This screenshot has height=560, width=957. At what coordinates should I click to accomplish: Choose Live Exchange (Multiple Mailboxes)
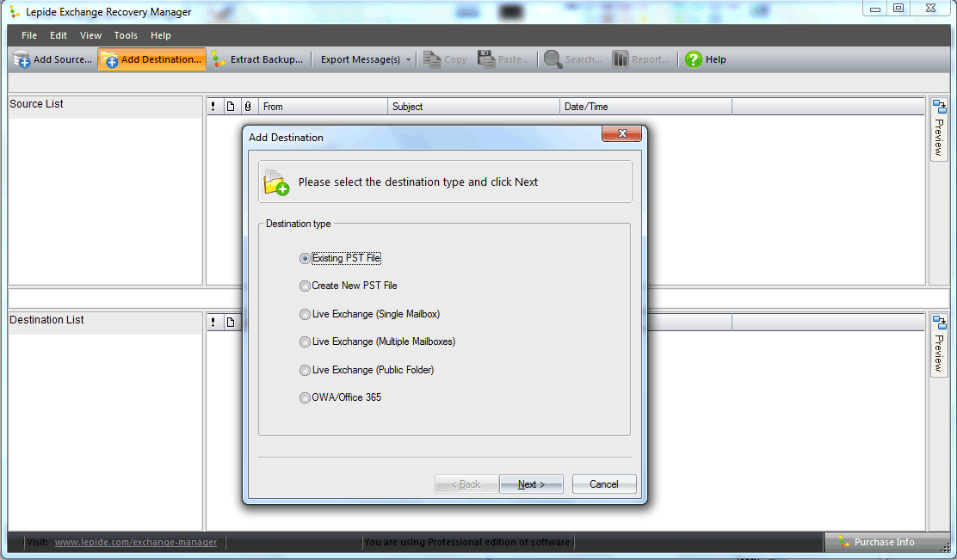point(377,342)
